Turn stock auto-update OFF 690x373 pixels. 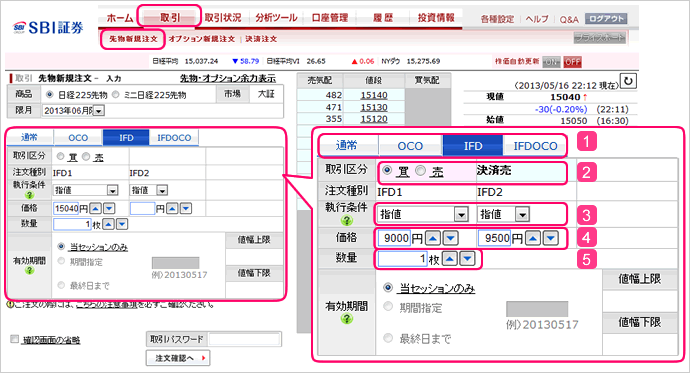pos(572,62)
